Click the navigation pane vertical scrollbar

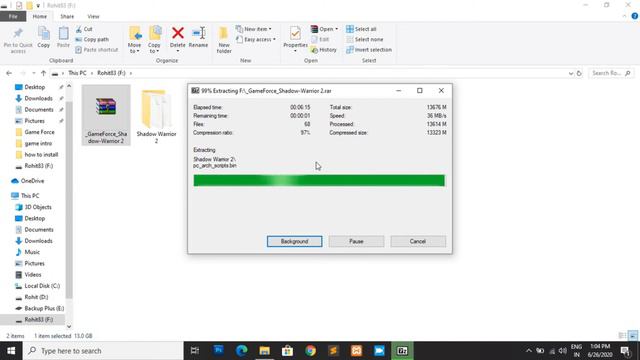[69, 200]
